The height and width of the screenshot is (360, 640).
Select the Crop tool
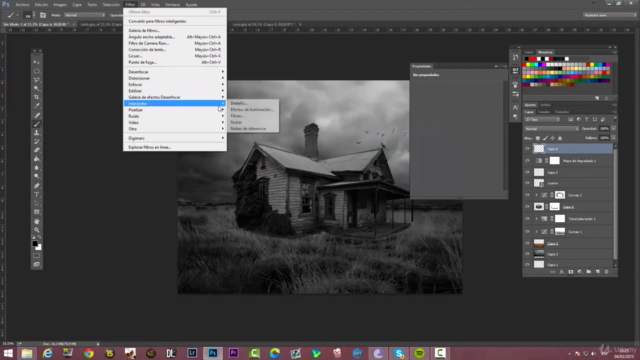tap(37, 97)
